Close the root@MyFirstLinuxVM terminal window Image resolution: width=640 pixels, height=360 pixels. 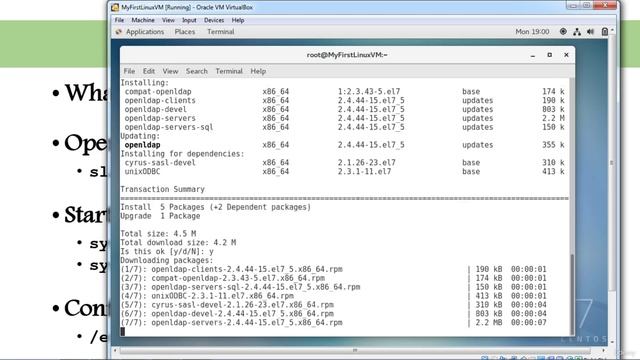pos(566,55)
